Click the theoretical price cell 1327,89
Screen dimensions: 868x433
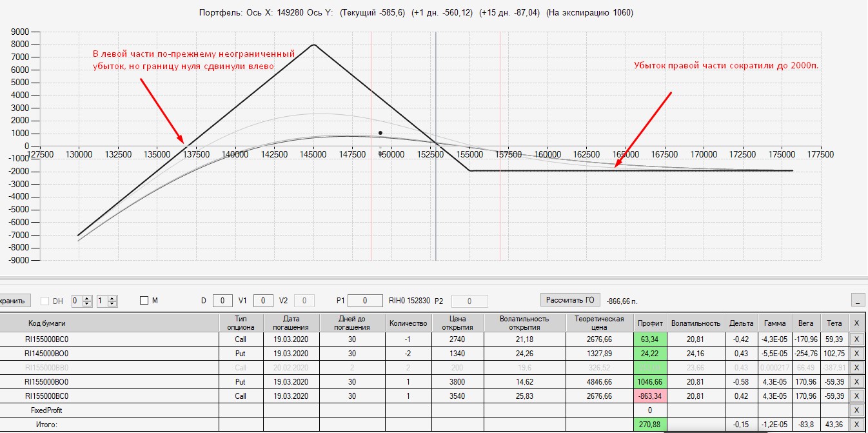600,354
